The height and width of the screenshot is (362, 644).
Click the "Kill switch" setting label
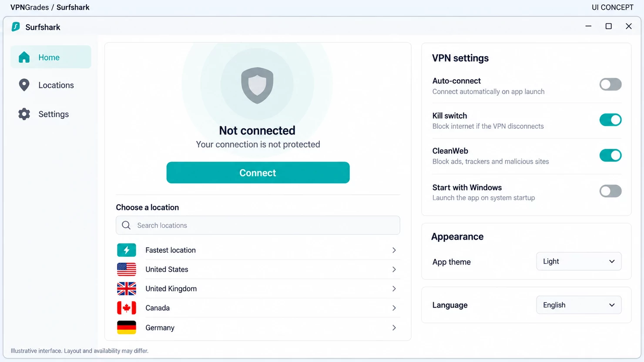click(x=449, y=116)
